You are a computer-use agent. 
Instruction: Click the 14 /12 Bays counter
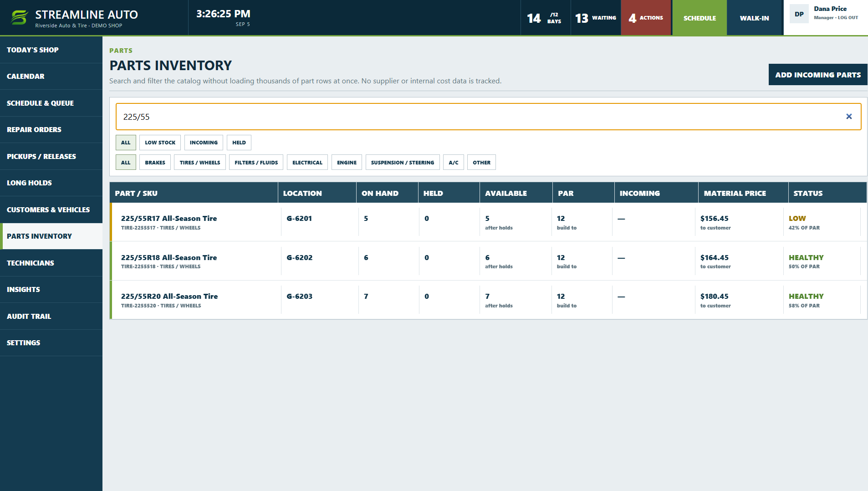pyautogui.click(x=546, y=18)
